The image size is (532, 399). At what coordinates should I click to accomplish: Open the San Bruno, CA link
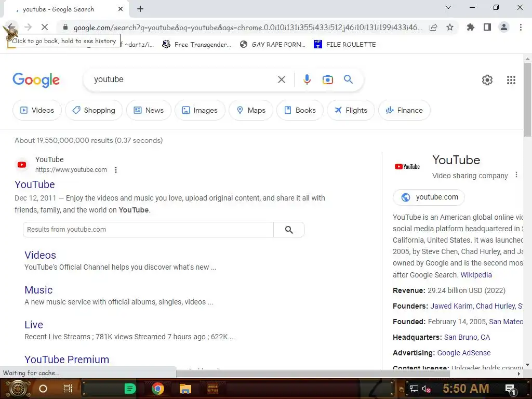[x=467, y=337]
